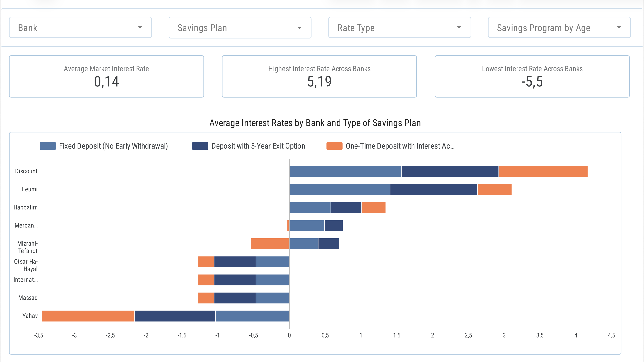Select the Highest Interest Rate Across Banks card
The height and width of the screenshot is (362, 644).
click(x=319, y=76)
